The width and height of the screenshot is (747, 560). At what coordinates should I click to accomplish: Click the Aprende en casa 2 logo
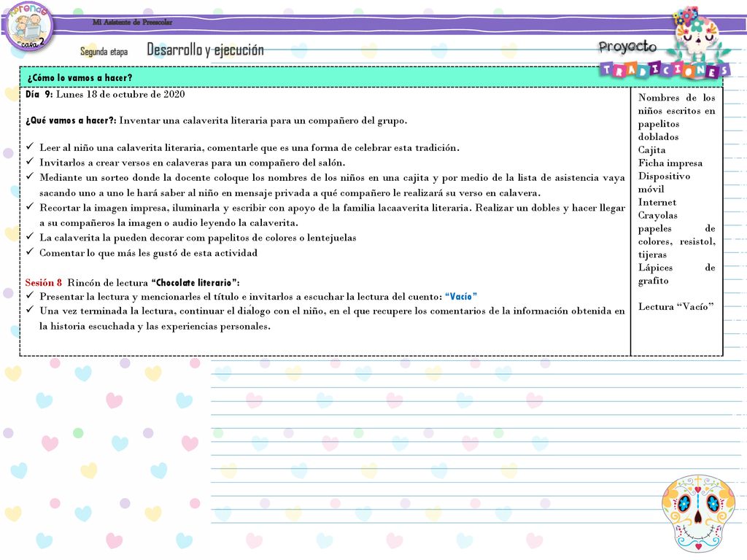point(29,26)
